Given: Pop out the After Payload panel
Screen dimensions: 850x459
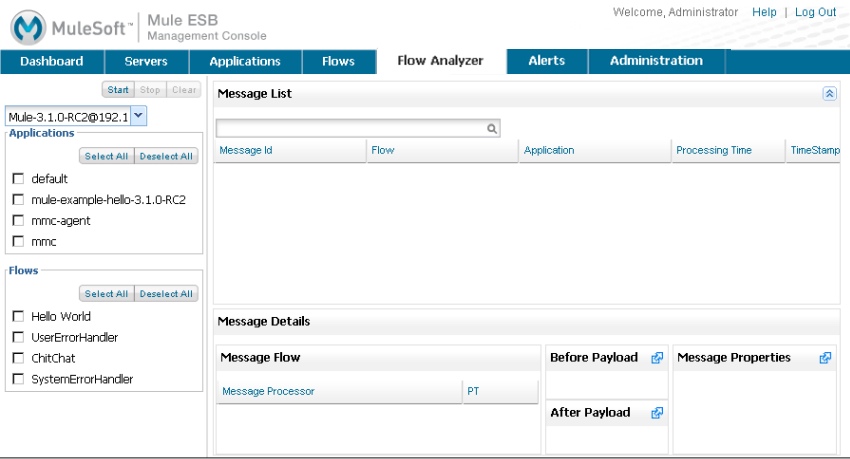Looking at the screenshot, I should [657, 413].
